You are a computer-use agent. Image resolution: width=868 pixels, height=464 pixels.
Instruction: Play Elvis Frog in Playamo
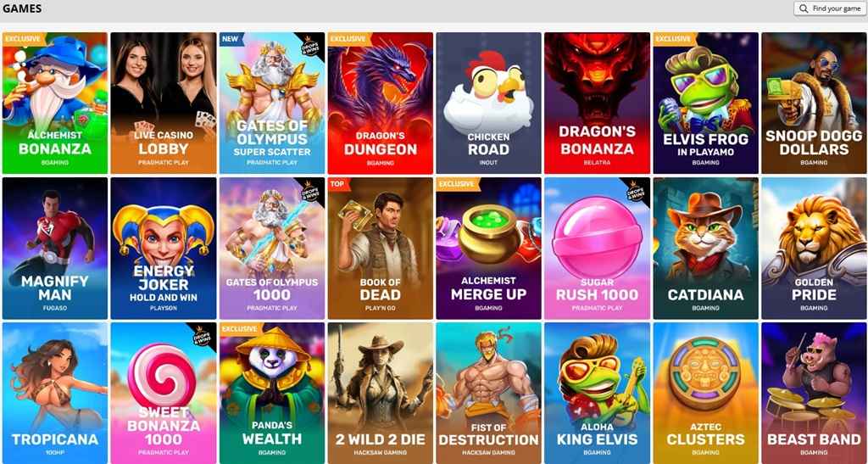706,103
